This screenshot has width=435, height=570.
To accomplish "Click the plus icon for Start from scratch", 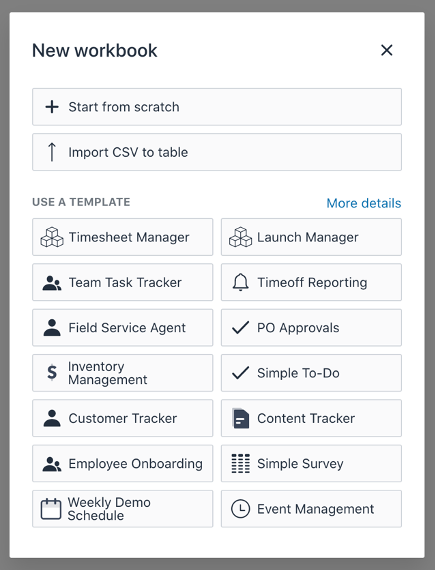I will [52, 107].
